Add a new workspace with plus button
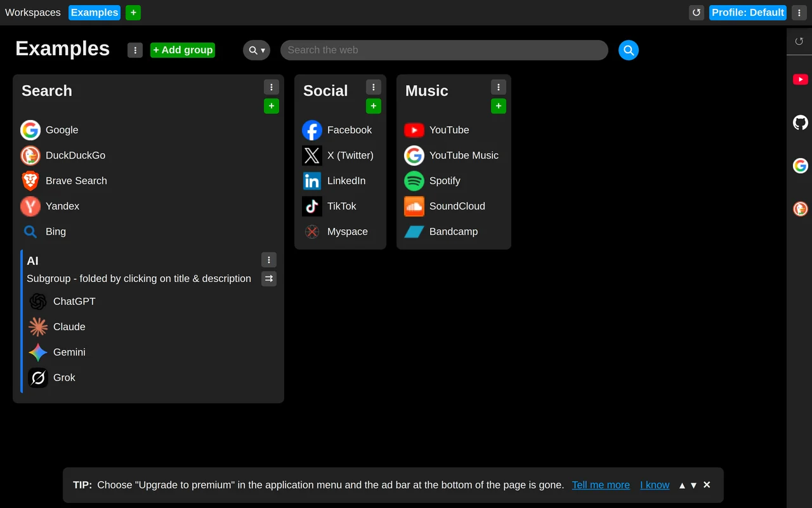 click(133, 13)
